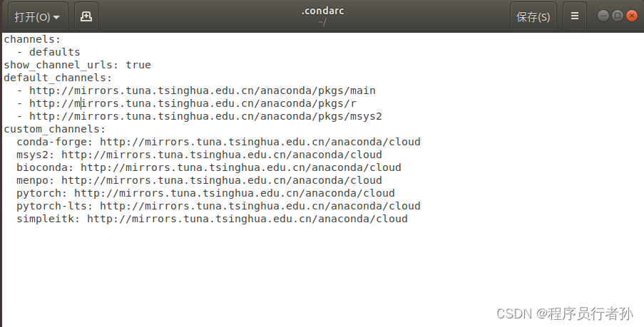Click the bioconda channel line
This screenshot has width=644, height=327.
[208, 167]
